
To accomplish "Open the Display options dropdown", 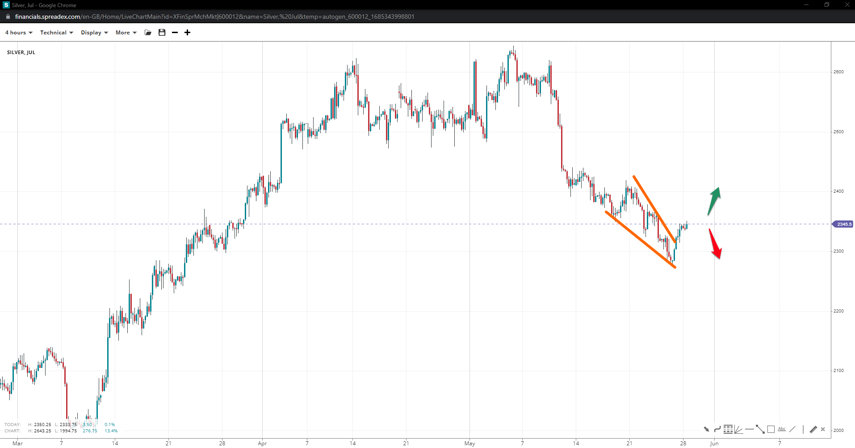I will tap(94, 33).
